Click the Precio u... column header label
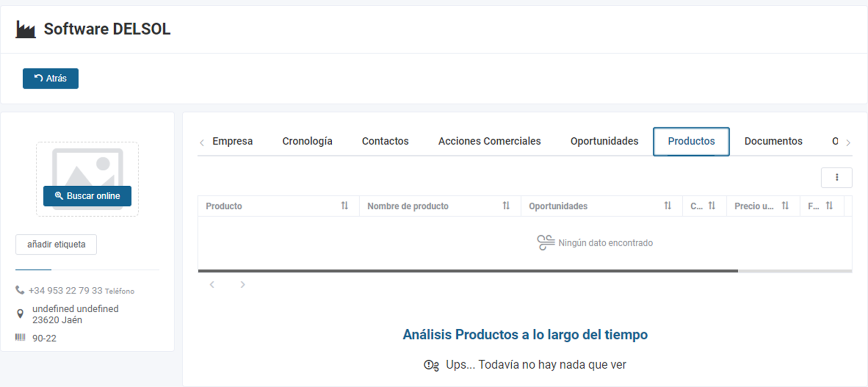The height and width of the screenshot is (387, 868). click(x=754, y=206)
